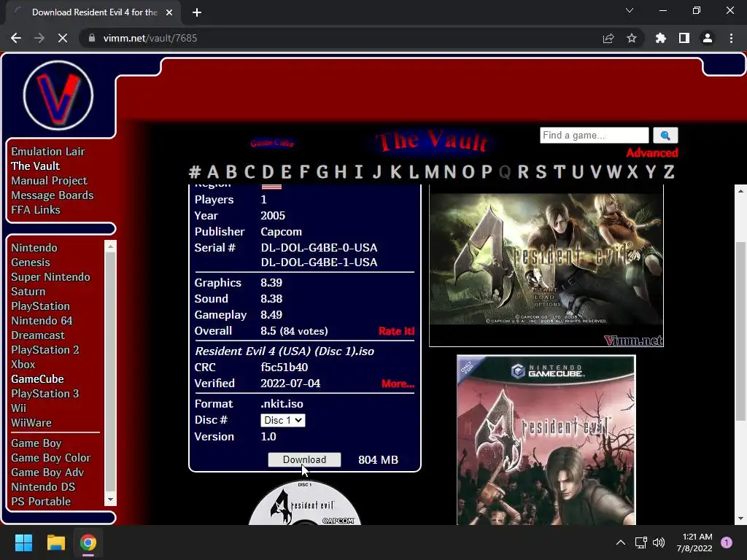Open the Manual Project link
Image resolution: width=747 pixels, height=560 pixels.
(x=49, y=181)
